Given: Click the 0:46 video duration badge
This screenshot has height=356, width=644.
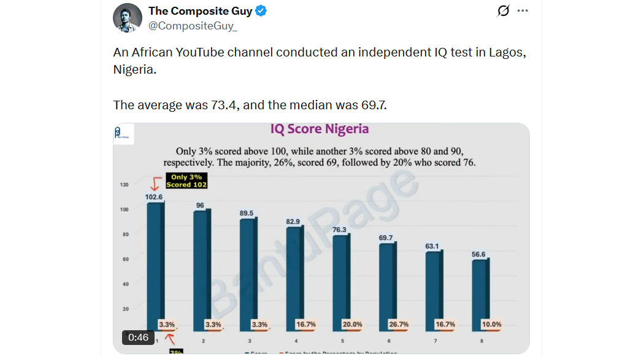Looking at the screenshot, I should click(x=139, y=337).
